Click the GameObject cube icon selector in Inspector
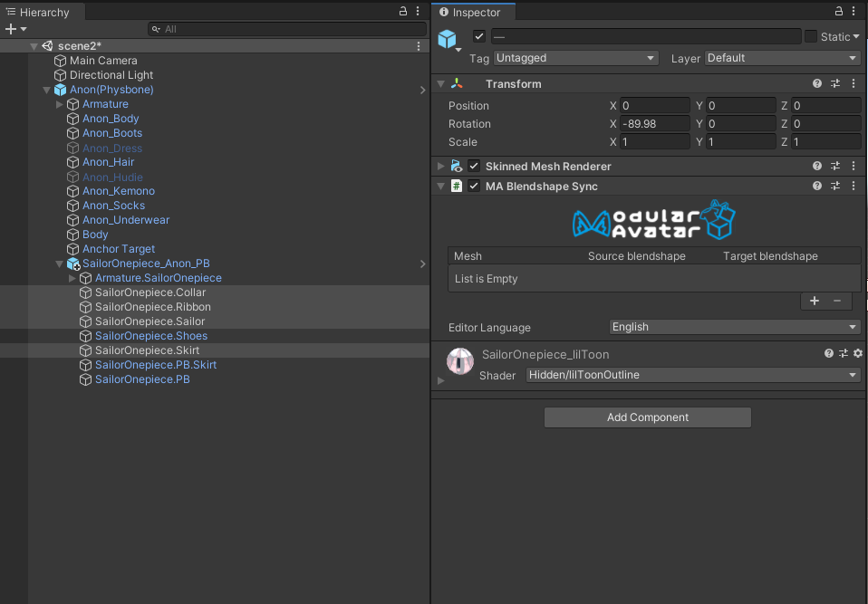 448,40
